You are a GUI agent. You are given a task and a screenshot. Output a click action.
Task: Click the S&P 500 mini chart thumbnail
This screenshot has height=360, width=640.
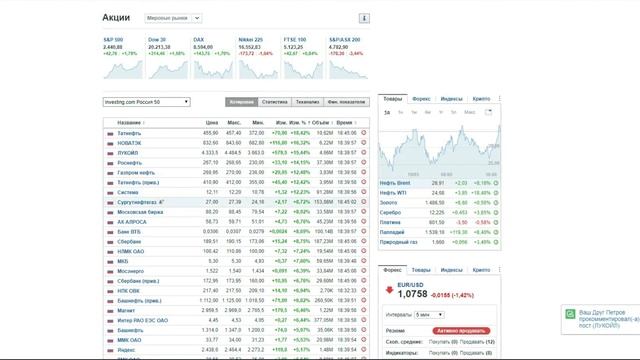(123, 69)
